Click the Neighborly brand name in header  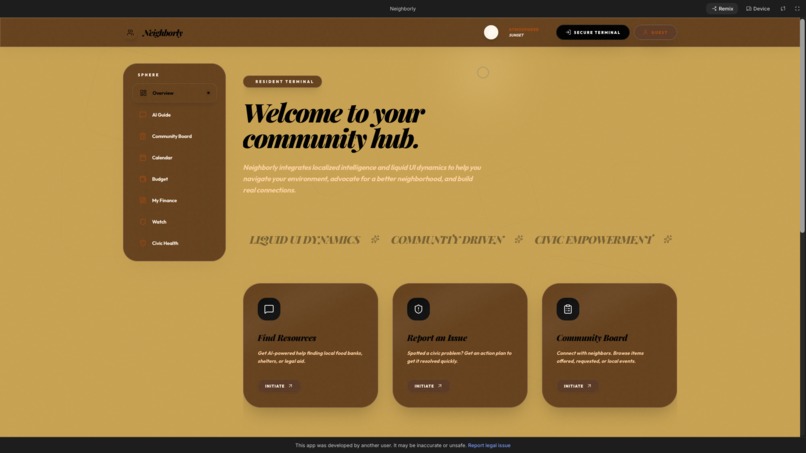pyautogui.click(x=162, y=33)
